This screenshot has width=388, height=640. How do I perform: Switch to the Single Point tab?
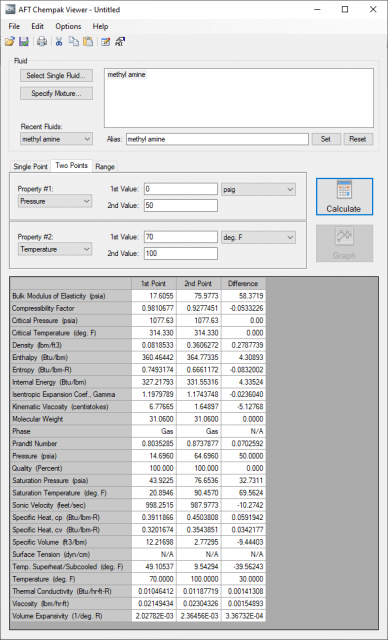31,167
